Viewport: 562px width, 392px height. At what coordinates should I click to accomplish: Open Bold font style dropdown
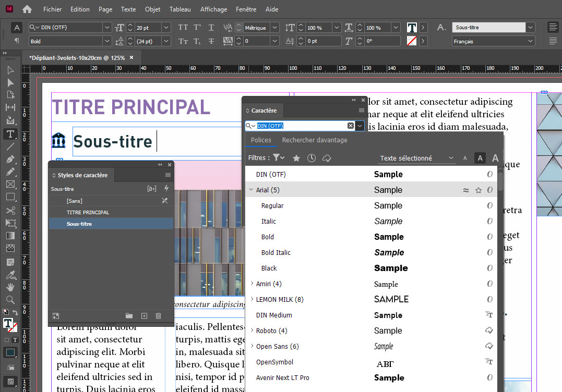107,41
